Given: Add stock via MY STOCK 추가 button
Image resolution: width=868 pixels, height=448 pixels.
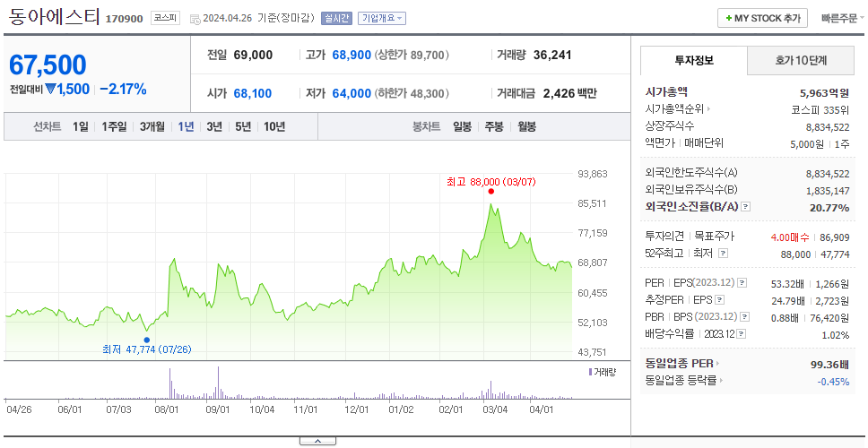Looking at the screenshot, I should 762,18.
